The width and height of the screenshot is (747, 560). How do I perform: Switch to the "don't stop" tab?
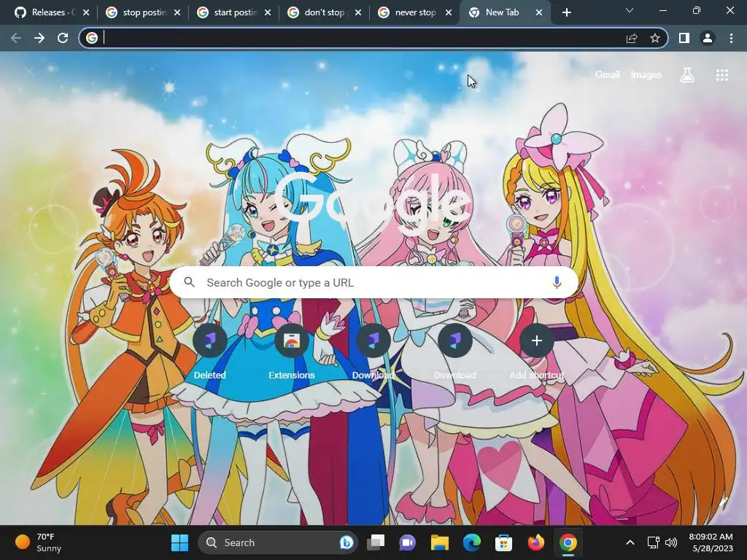pos(320,12)
